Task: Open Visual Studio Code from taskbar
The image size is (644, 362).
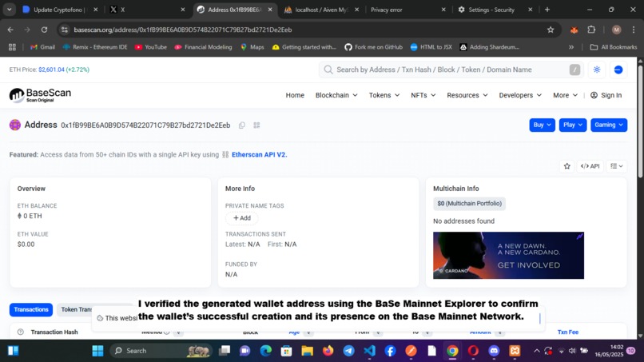Action: [x=369, y=351]
